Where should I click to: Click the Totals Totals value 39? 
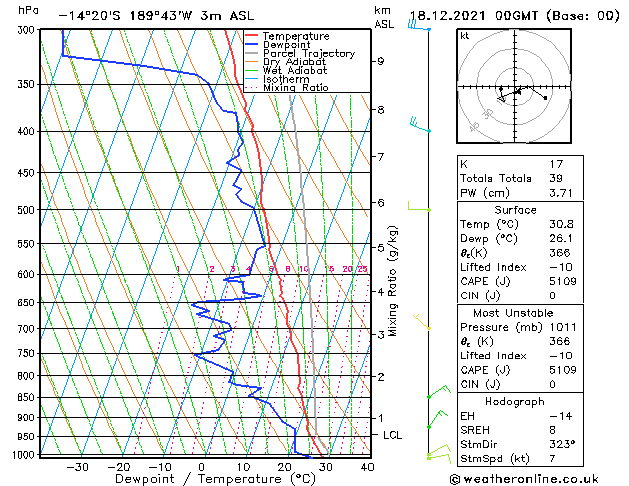(x=556, y=178)
